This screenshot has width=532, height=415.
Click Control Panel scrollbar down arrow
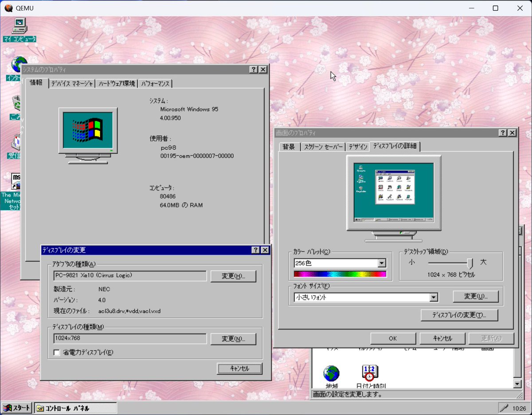(517, 384)
